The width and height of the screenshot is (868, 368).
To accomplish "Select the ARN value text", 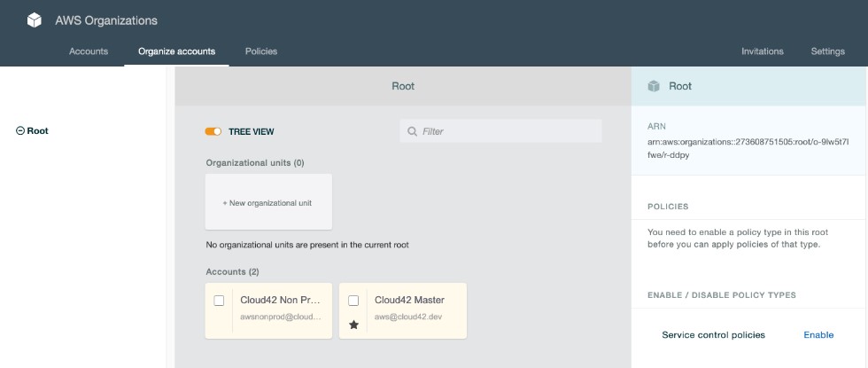I will (x=748, y=149).
